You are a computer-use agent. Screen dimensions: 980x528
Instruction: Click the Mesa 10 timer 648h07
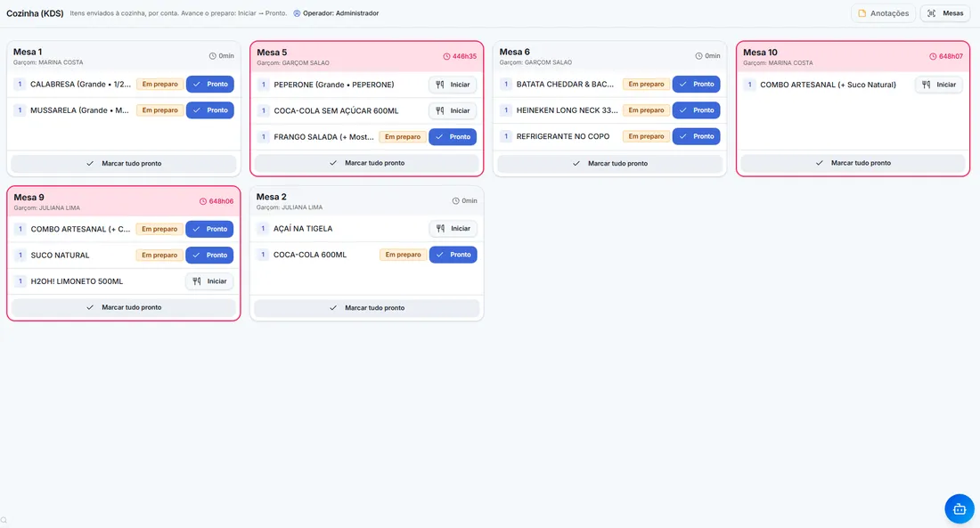946,56
